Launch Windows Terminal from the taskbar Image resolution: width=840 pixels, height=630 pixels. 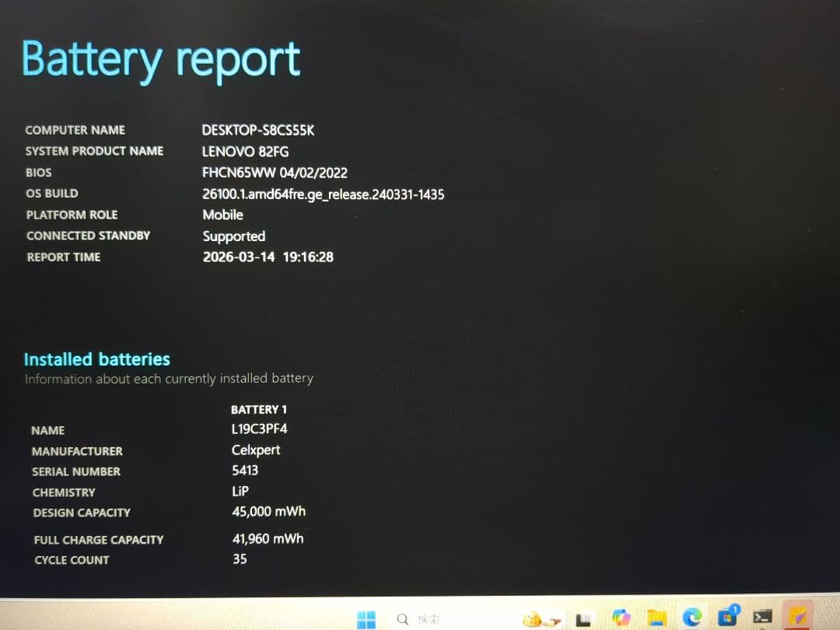[761, 618]
